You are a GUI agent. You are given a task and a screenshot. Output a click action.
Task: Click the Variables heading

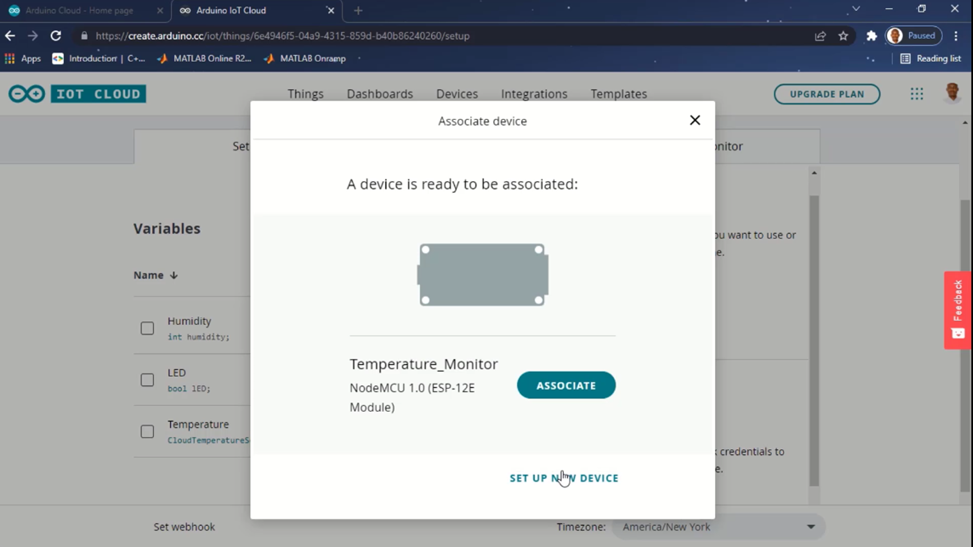[167, 228]
